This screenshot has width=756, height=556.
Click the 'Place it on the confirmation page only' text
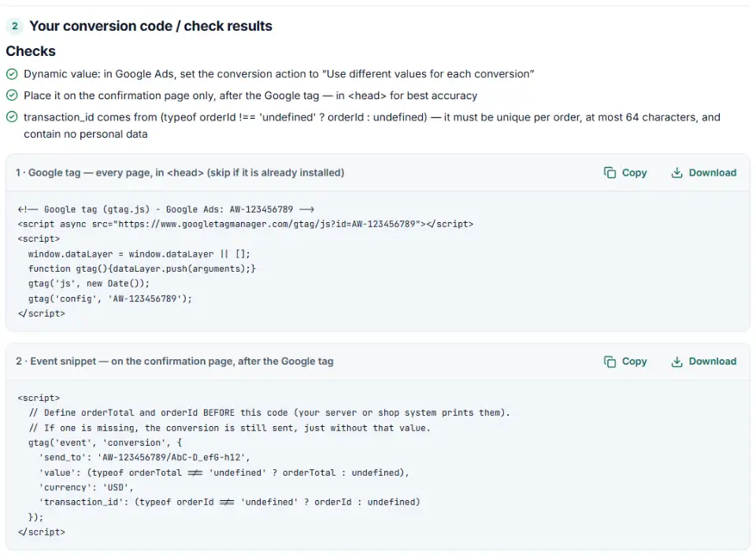[x=250, y=95]
